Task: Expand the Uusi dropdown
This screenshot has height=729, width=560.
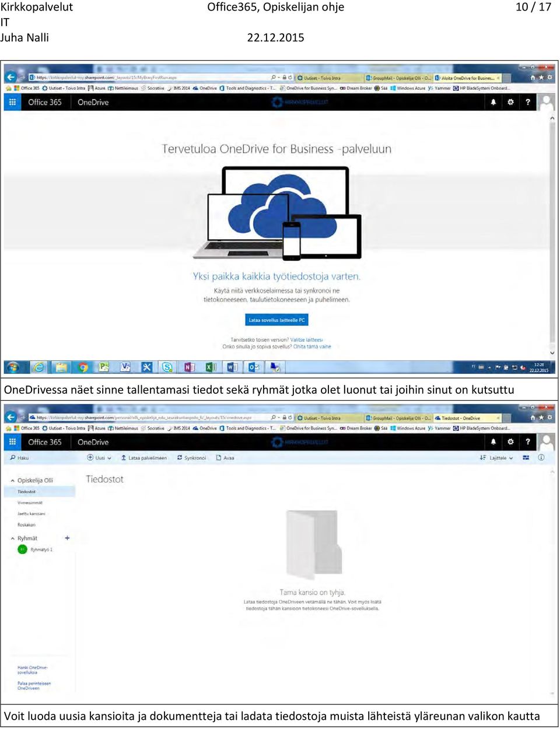Action: point(99,458)
